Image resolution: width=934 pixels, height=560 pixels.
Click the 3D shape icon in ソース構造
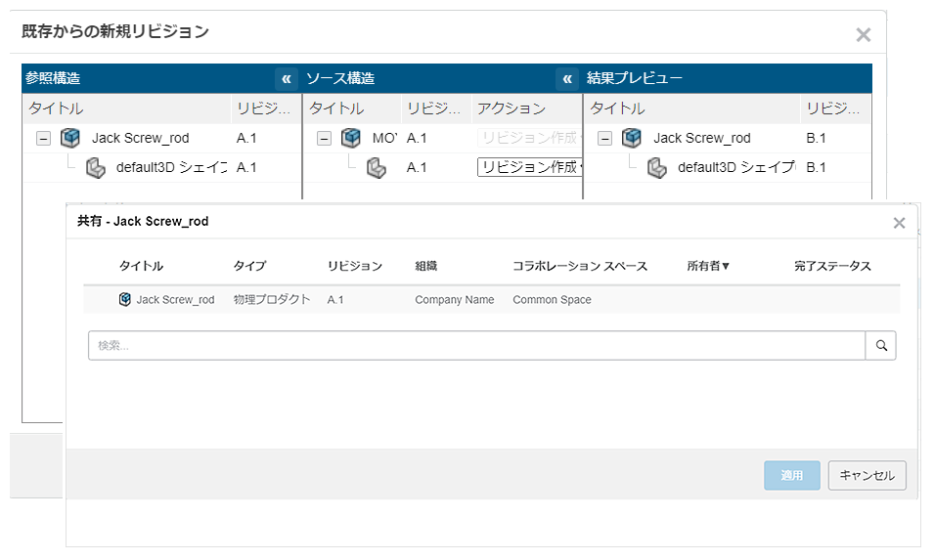[376, 167]
